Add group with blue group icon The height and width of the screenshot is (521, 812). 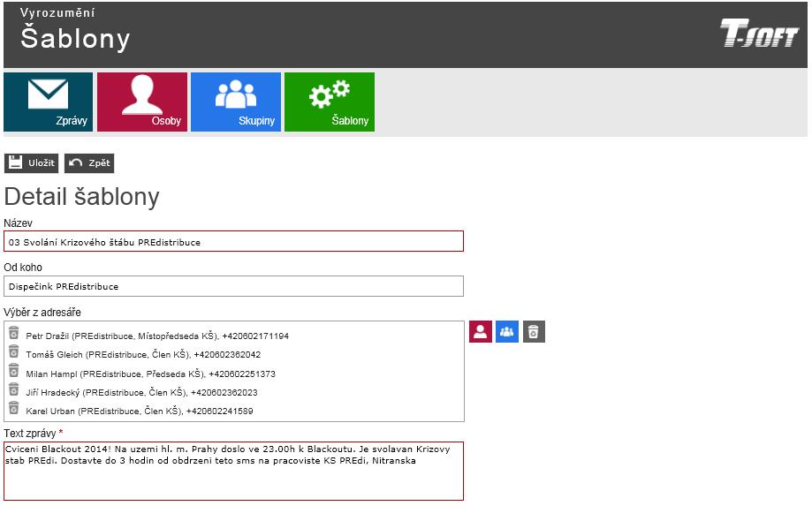click(507, 332)
